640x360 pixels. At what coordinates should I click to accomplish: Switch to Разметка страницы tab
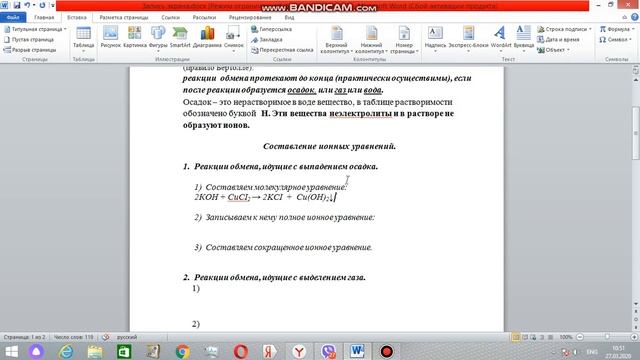click(x=124, y=18)
